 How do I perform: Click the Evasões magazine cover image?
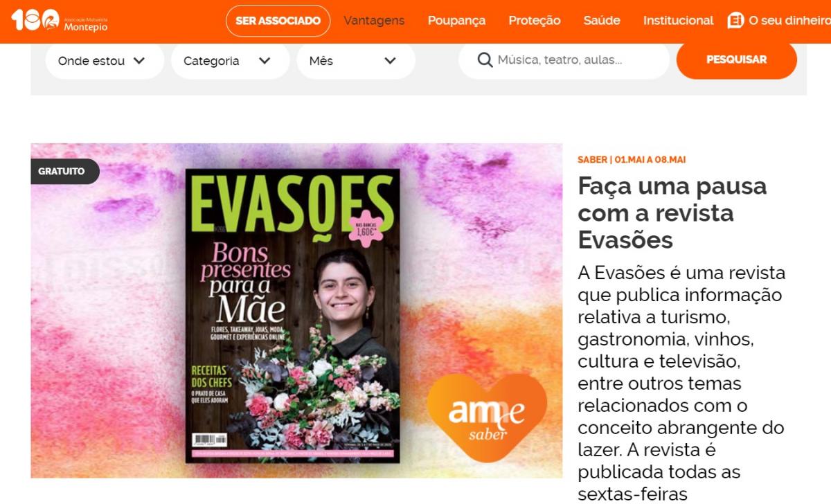point(292,316)
